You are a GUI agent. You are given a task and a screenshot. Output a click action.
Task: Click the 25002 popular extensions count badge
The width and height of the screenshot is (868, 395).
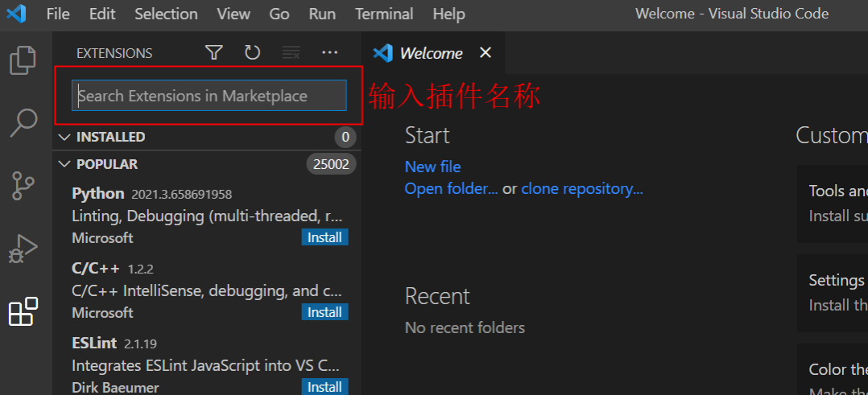(331, 164)
